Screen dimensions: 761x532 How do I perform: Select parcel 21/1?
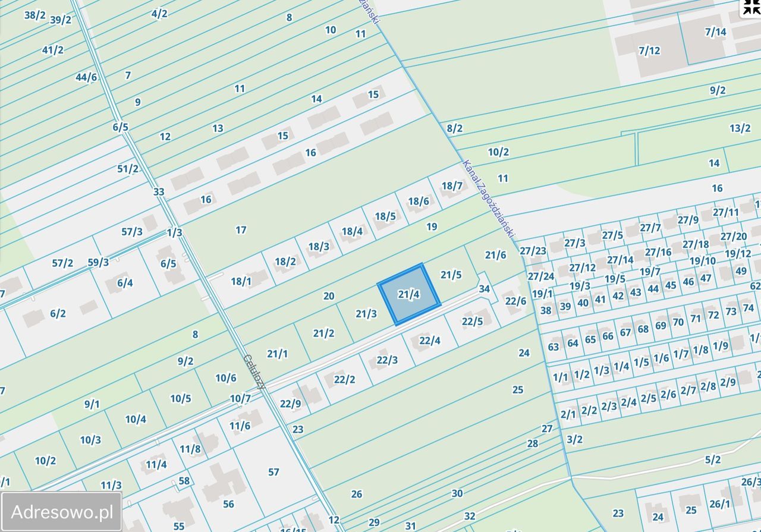(x=277, y=354)
